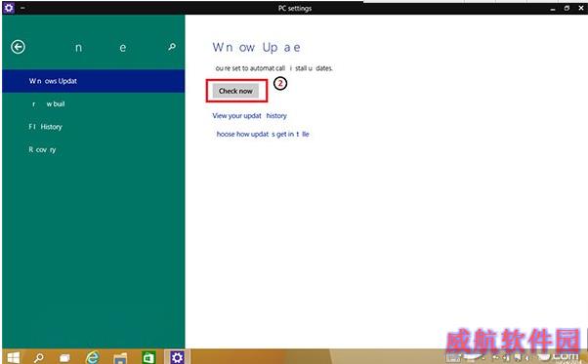
Task: Open the search magnifier in sidebar
Action: (x=172, y=47)
